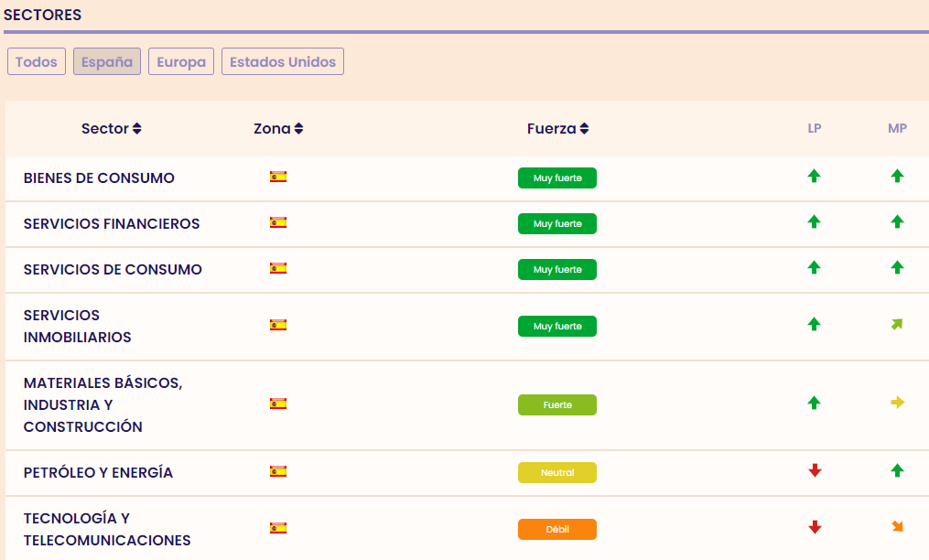
Task: Click Spain flag in Servicios Financieros row
Action: 278,222
